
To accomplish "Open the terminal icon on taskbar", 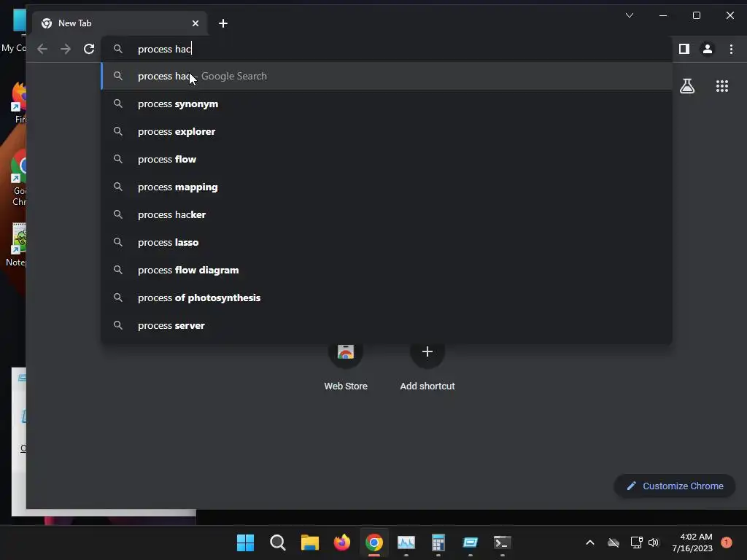I will 502,542.
